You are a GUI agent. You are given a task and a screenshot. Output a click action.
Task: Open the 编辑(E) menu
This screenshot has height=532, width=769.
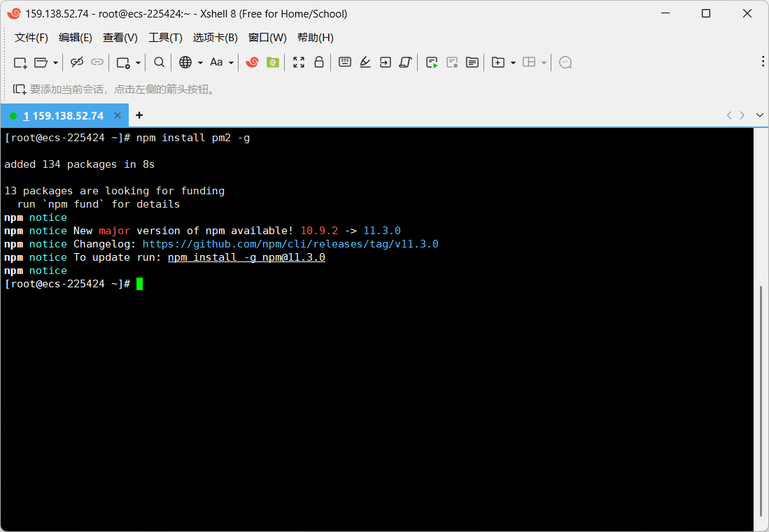pyautogui.click(x=75, y=38)
